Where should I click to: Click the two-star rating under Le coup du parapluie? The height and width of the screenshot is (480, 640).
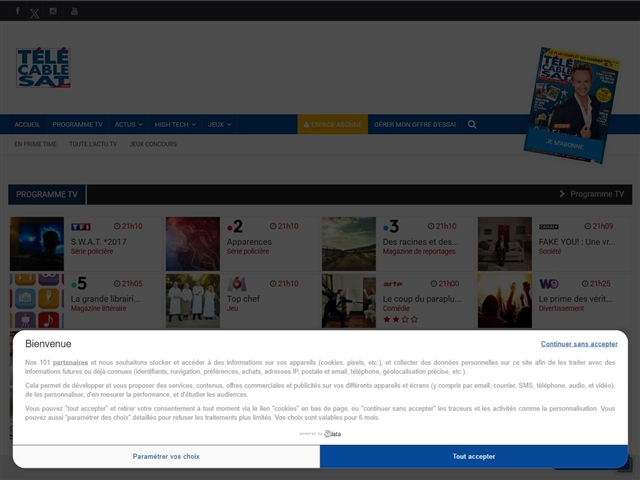(400, 319)
